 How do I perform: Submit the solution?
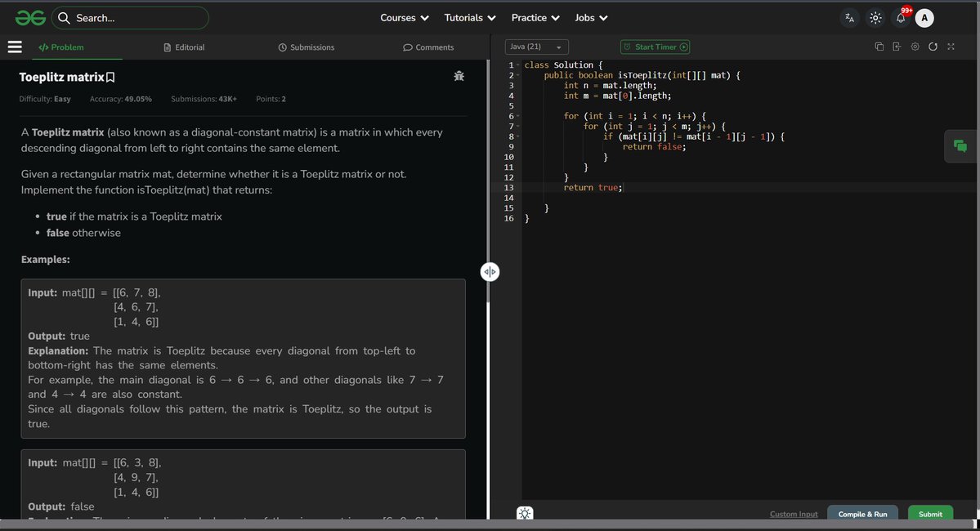pyautogui.click(x=930, y=514)
